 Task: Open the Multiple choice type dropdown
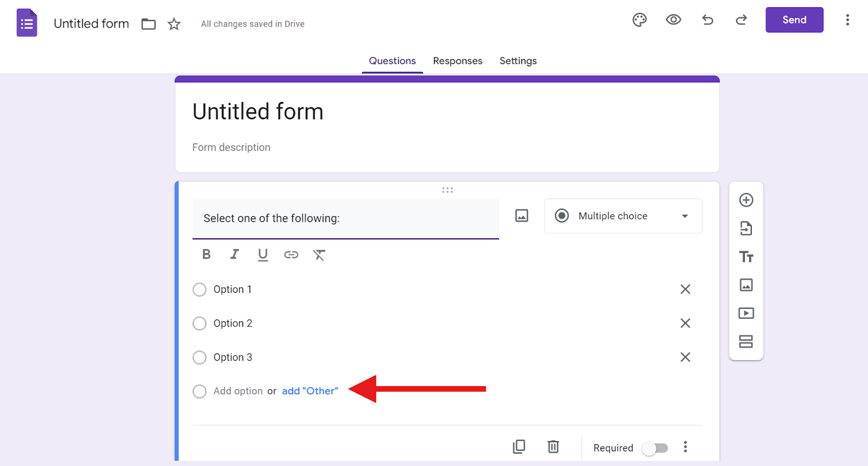pos(623,216)
